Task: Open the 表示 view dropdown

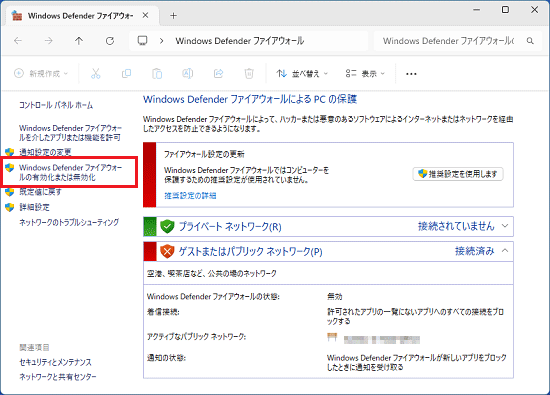Action: [365, 73]
